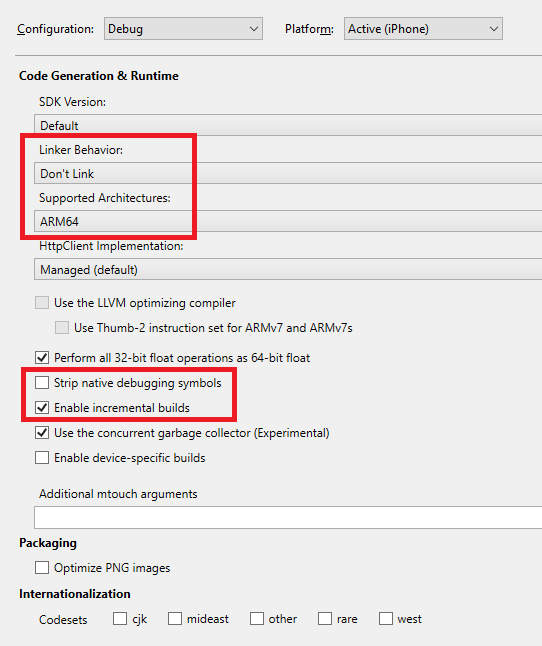Toggle Use Thumb-2 instruction set checkbox
Screen dimensions: 542x646
[x=62, y=328]
